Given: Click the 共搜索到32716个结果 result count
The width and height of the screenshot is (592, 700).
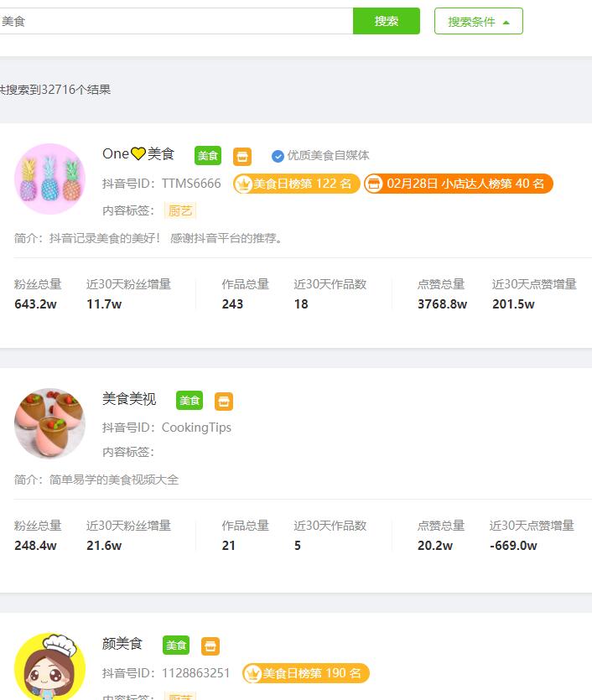Looking at the screenshot, I should click(x=55, y=90).
